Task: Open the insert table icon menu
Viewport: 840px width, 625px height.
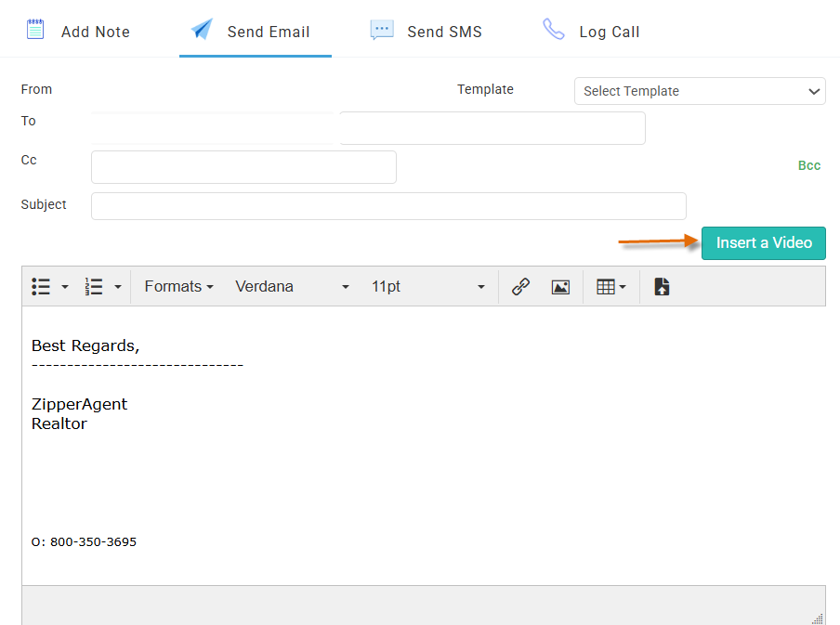Action: pos(610,287)
